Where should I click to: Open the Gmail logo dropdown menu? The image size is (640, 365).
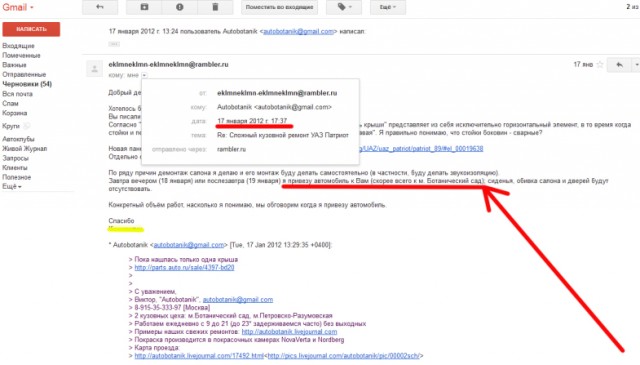(x=18, y=7)
